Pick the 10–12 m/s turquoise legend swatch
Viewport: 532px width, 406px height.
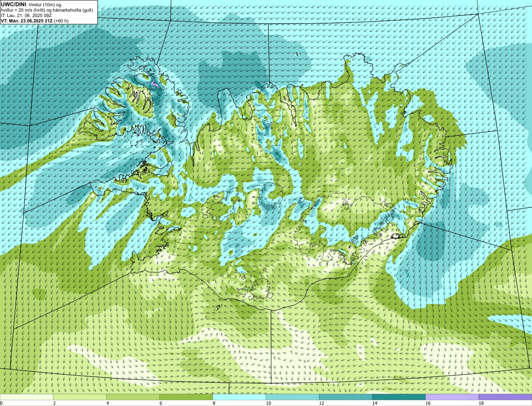point(293,397)
